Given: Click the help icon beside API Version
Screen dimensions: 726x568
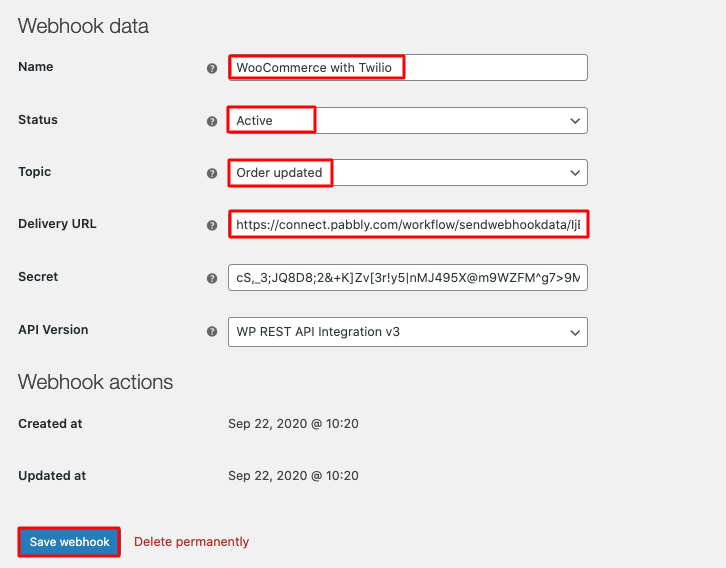Looking at the screenshot, I should click(x=212, y=331).
